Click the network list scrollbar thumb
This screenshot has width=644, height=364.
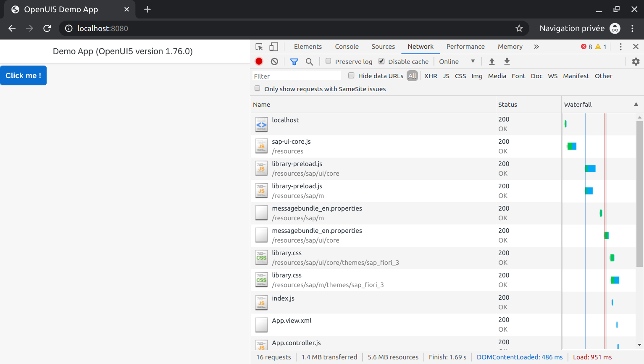(x=639, y=194)
